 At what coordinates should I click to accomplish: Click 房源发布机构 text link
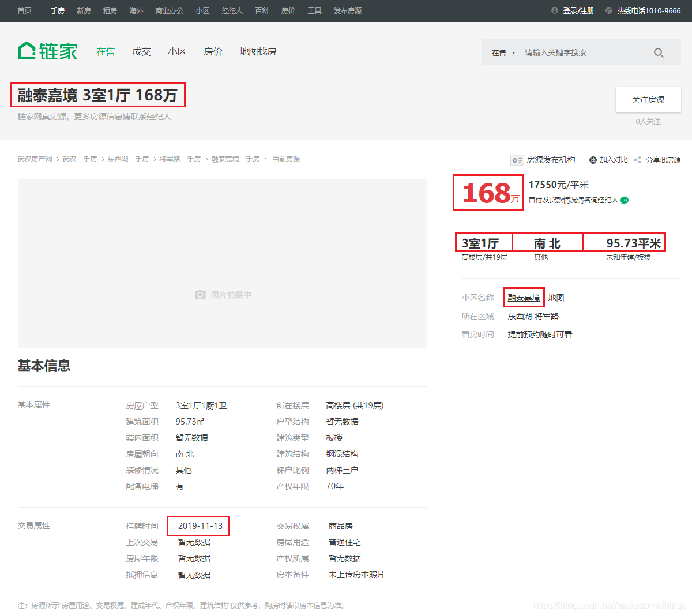pyautogui.click(x=551, y=160)
